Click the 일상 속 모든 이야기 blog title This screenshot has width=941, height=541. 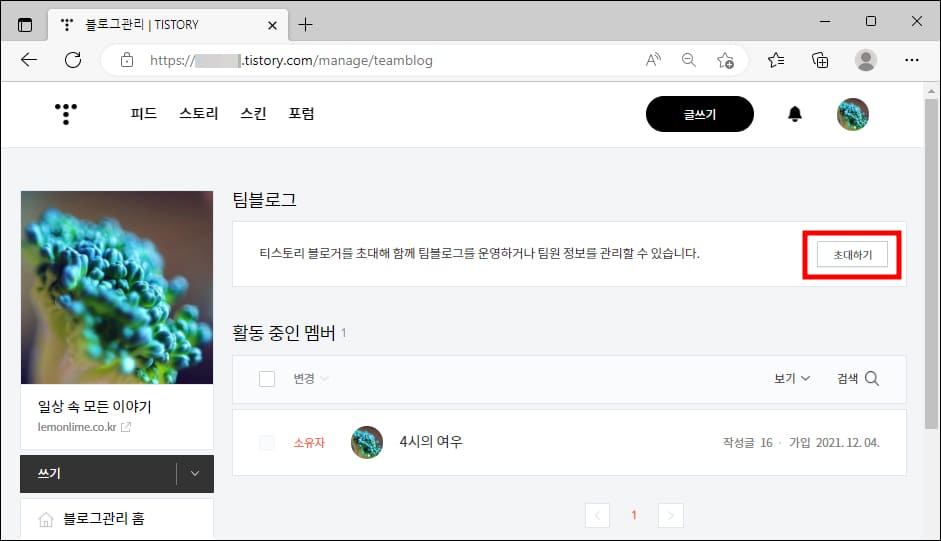94,407
